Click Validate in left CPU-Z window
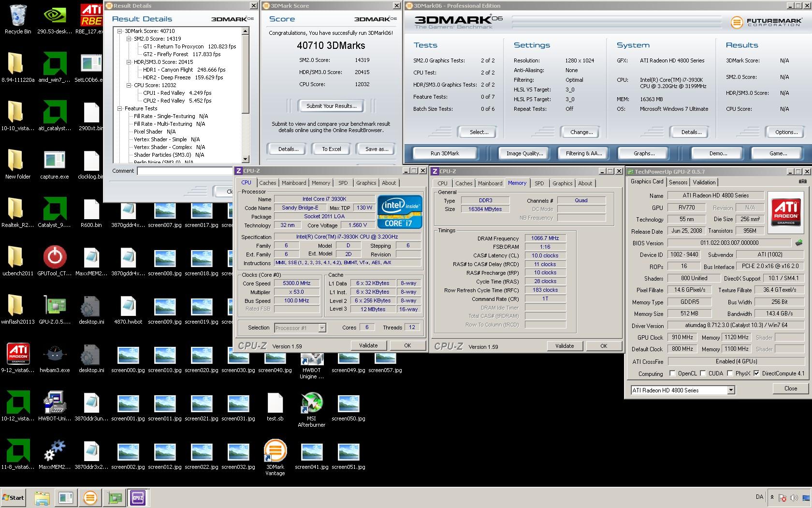This screenshot has height=508, width=812. tap(368, 345)
